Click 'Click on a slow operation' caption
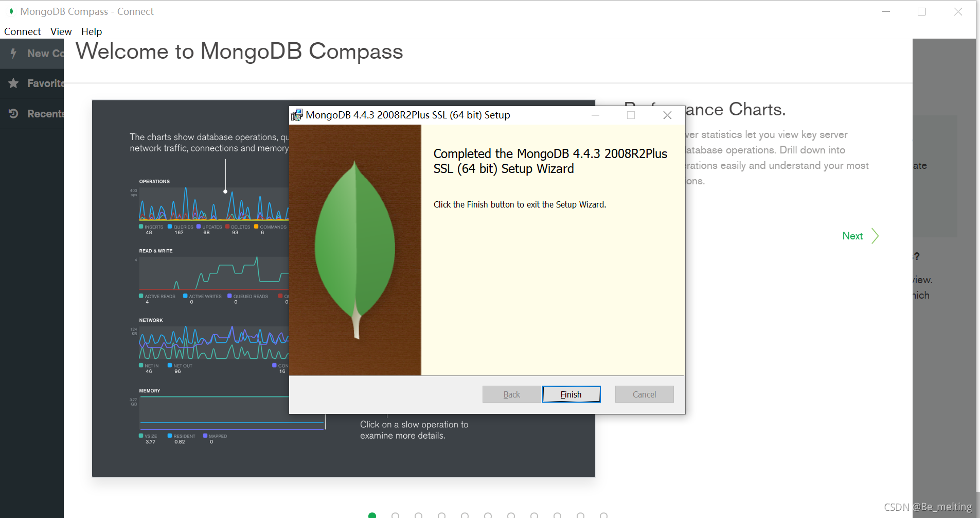Viewport: 980px width, 518px height. (414, 430)
